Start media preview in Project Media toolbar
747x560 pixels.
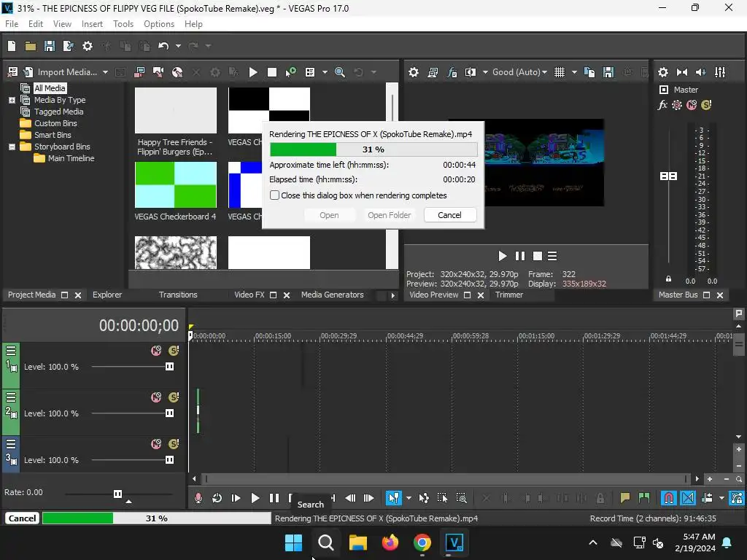[x=253, y=72]
